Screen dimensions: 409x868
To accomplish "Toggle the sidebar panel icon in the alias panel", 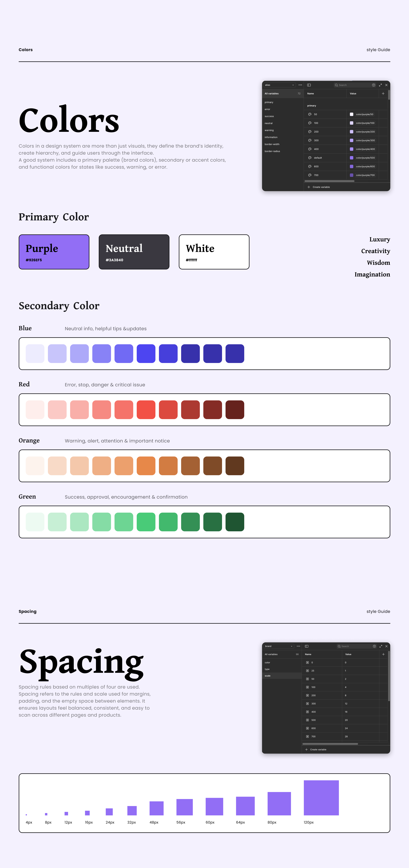I will point(309,85).
